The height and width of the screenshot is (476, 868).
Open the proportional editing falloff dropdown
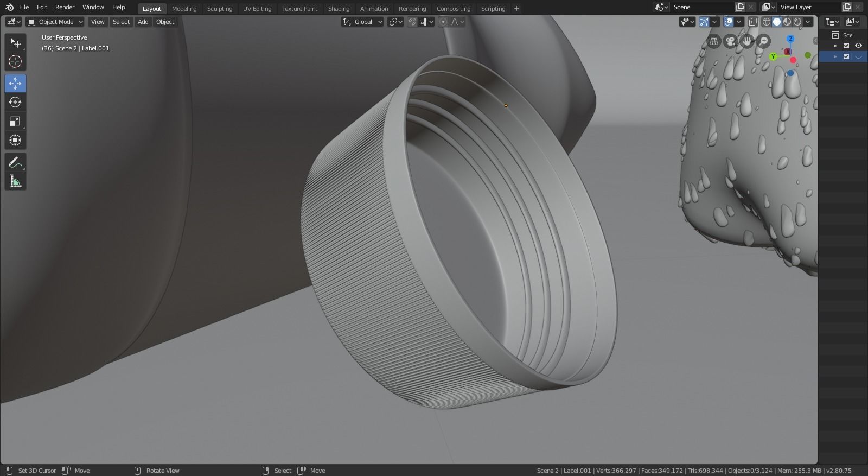click(x=457, y=22)
